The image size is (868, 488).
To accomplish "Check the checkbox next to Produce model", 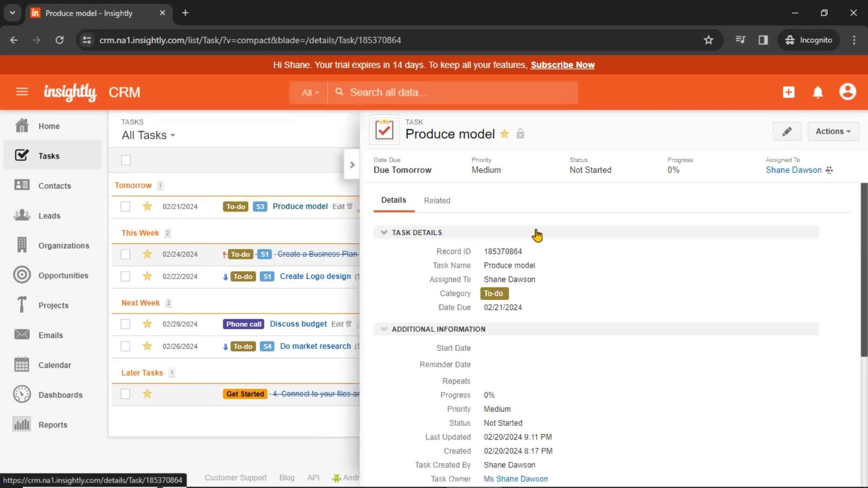I will (125, 206).
